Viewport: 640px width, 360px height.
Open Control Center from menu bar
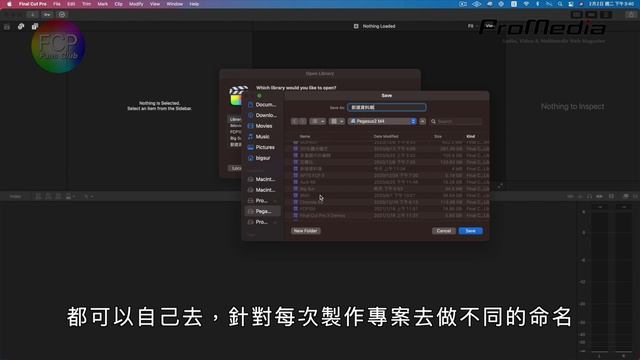coord(571,4)
